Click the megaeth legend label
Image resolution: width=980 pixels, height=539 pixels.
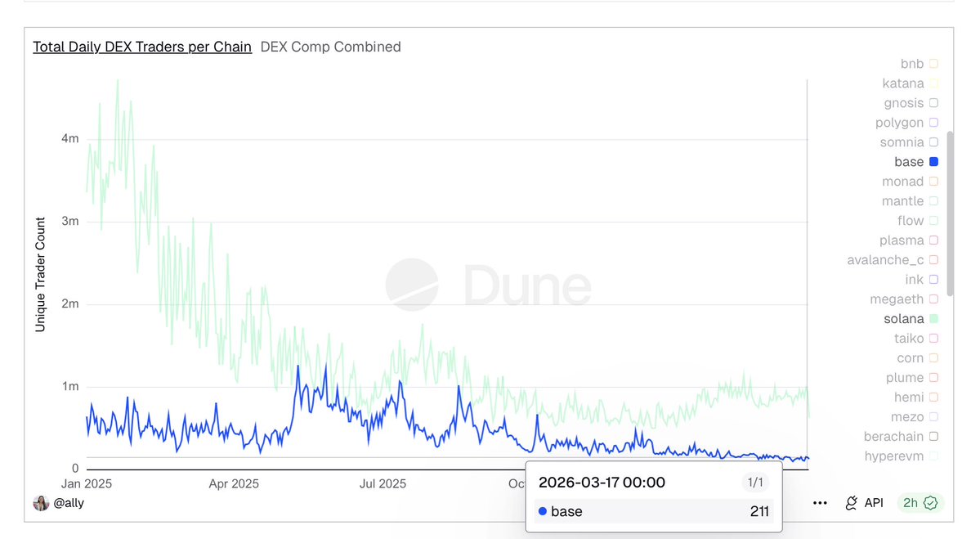(x=897, y=299)
